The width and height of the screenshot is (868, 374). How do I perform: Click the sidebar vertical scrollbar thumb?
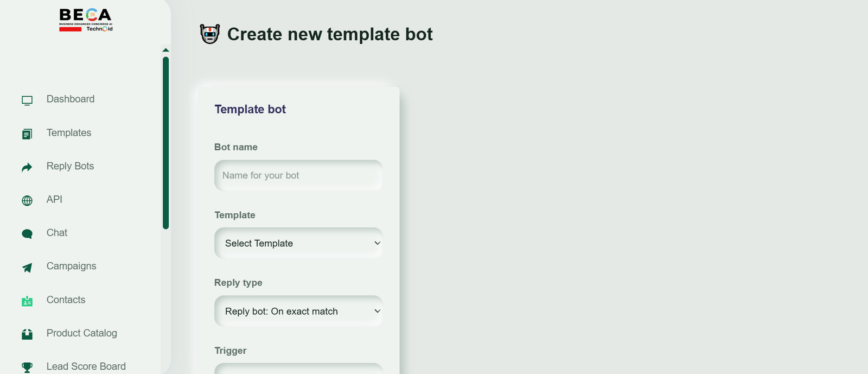(x=166, y=143)
